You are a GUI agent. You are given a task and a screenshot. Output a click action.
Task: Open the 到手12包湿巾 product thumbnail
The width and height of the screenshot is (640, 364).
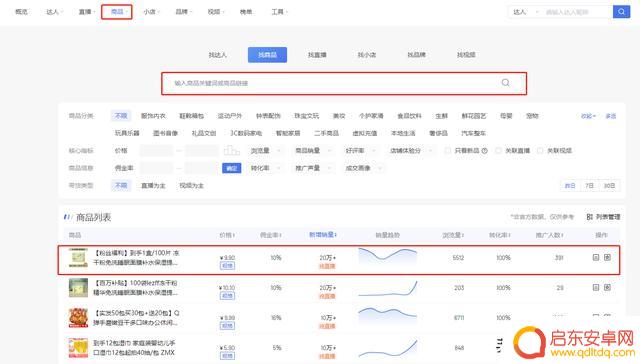pyautogui.click(x=78, y=348)
